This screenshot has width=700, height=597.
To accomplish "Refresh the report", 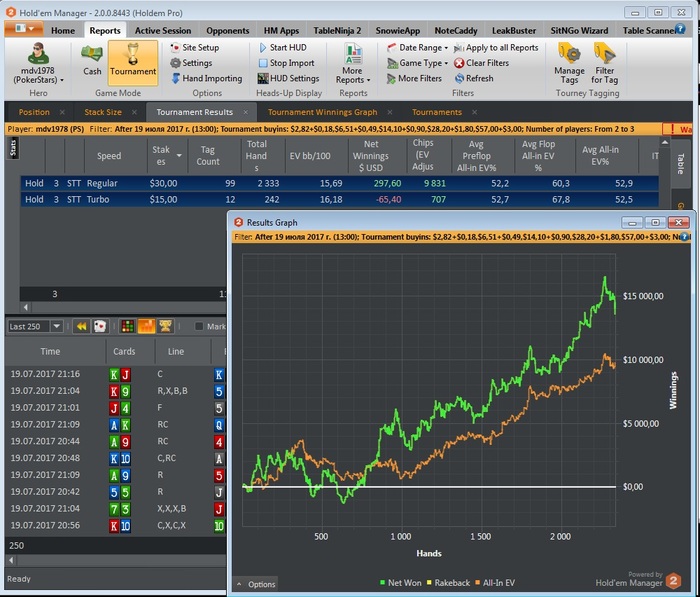I will [x=474, y=79].
